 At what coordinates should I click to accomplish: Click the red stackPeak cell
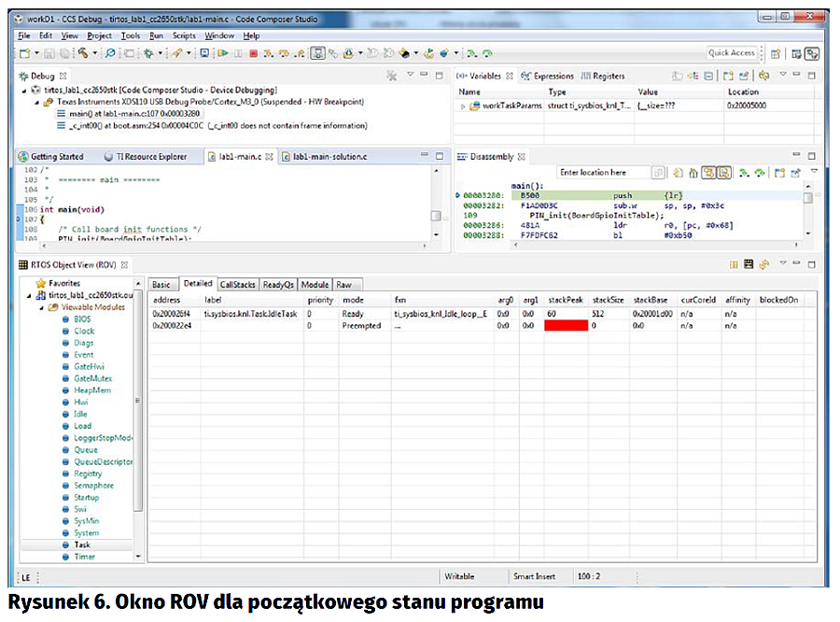tap(566, 326)
